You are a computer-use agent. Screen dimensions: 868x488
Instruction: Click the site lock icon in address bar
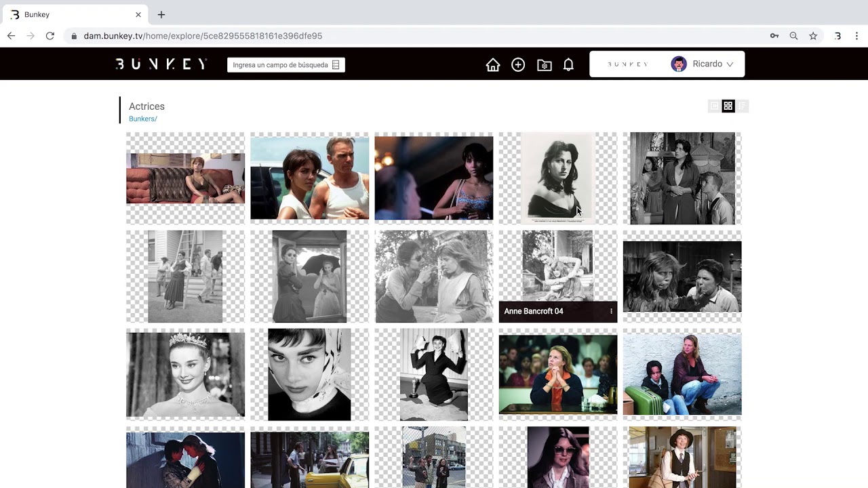pyautogui.click(x=74, y=36)
